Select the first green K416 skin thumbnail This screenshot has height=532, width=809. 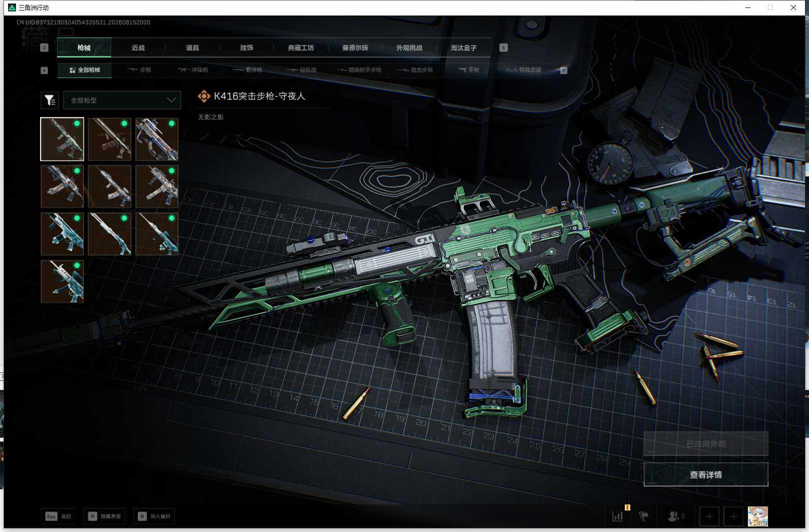62,139
